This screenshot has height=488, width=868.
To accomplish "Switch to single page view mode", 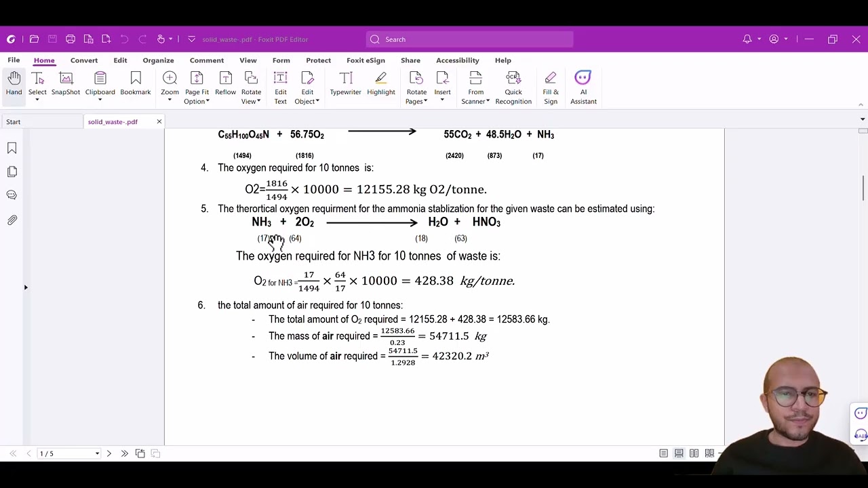I will 663,453.
